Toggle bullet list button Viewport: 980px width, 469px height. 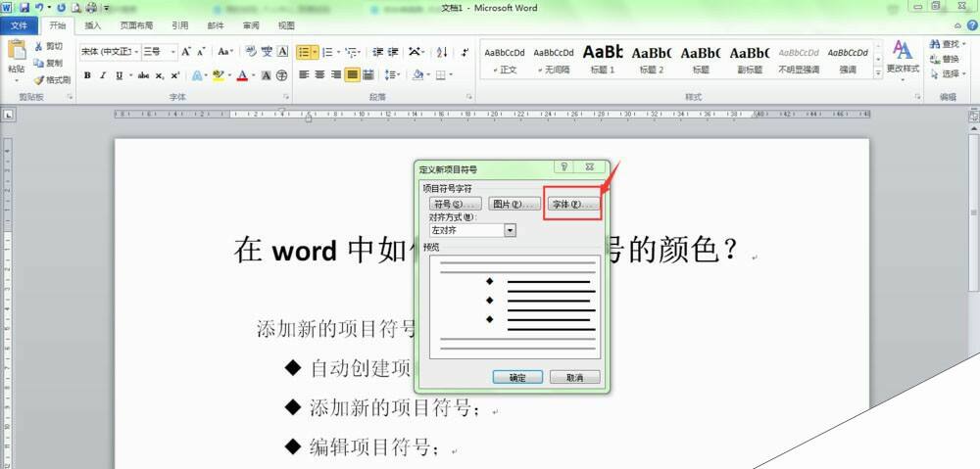[x=304, y=52]
